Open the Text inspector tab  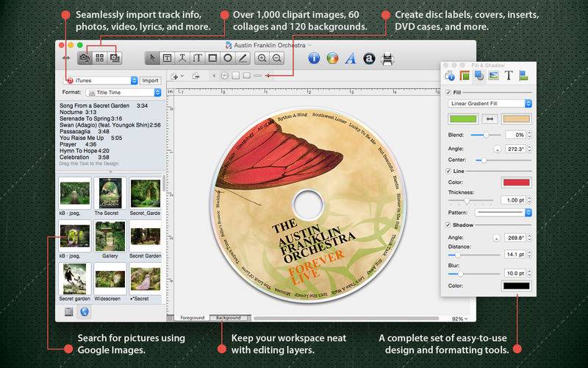[509, 76]
